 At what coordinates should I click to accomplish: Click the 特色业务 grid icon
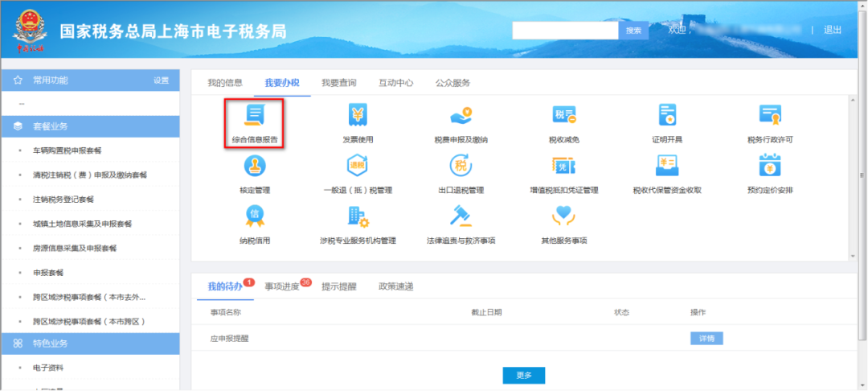coord(18,344)
